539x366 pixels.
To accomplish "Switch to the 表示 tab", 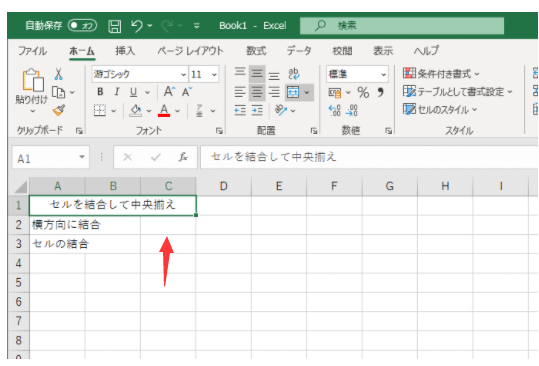I will 383,51.
